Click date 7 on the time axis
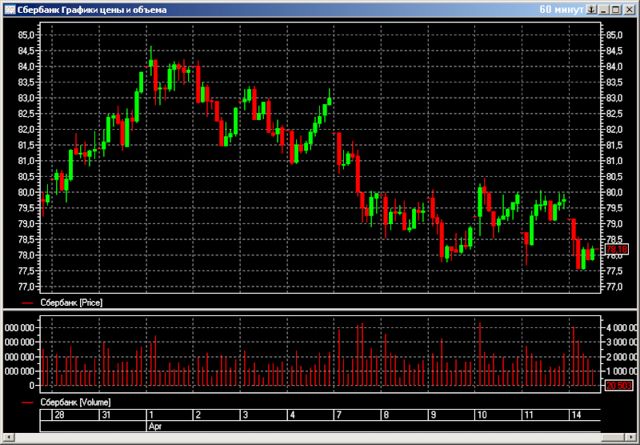Image resolution: width=640 pixels, height=445 pixels. click(x=339, y=414)
